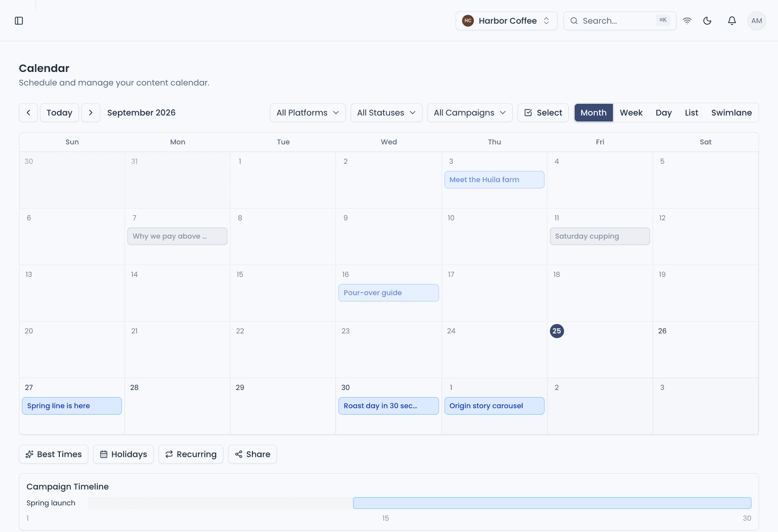Click the Best Times button
This screenshot has width=778, height=532.
53,454
